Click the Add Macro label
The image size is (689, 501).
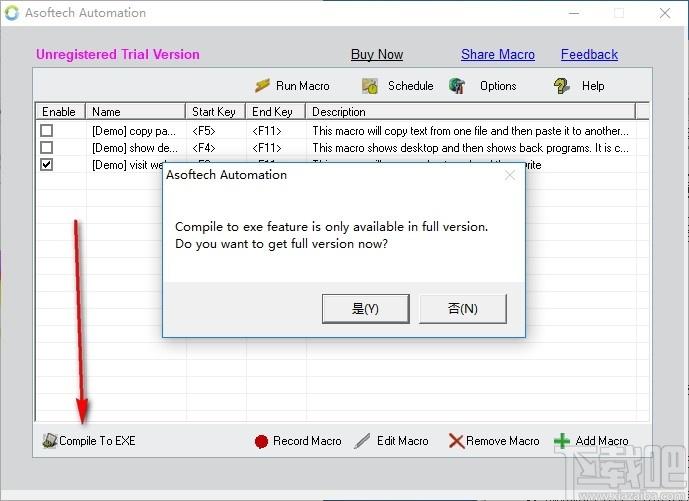[x=602, y=441]
